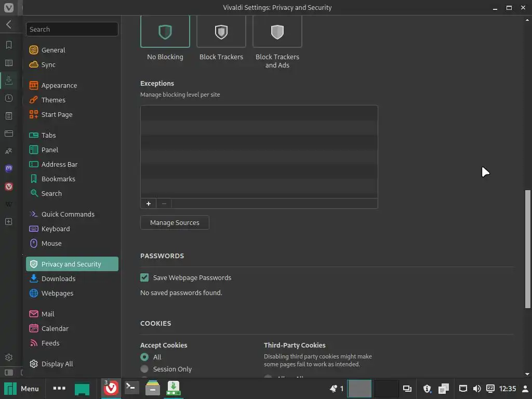Add a new web panel
This screenshot has height=399, width=532.
9,221
